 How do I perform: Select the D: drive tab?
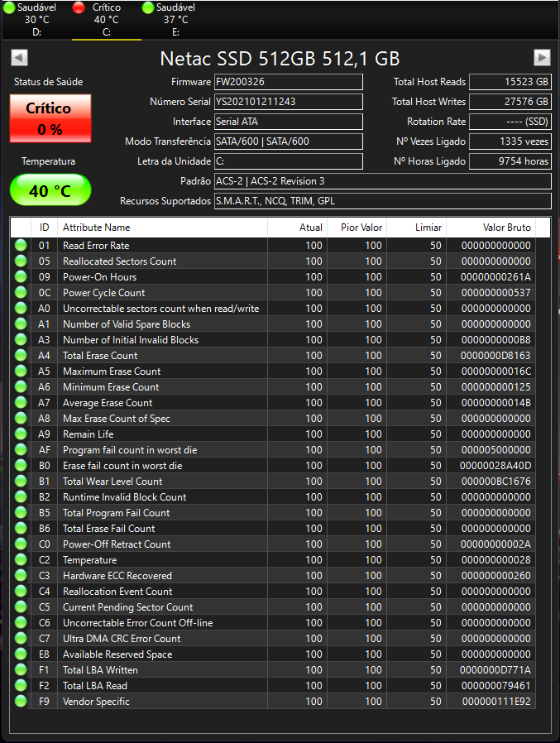[36, 20]
